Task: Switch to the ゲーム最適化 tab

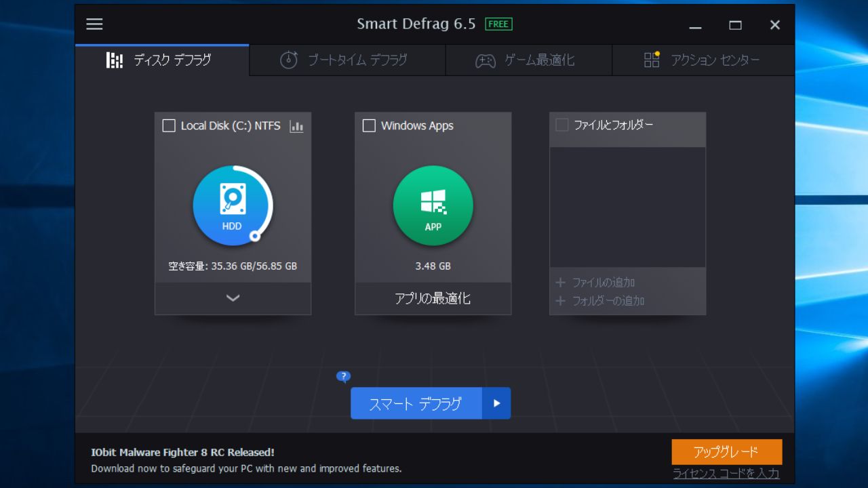Action: tap(529, 60)
